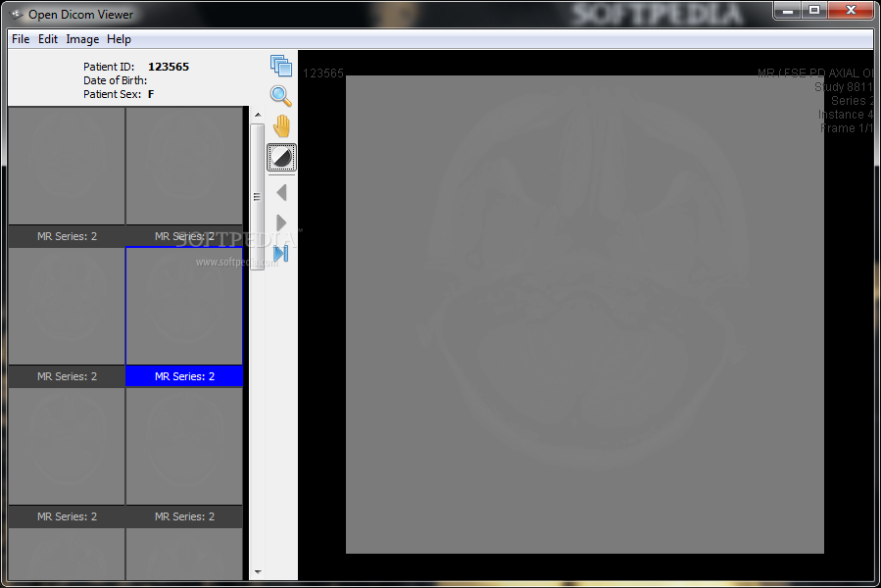Image resolution: width=881 pixels, height=588 pixels.
Task: Click the Study 8811 overlay text
Action: (x=844, y=87)
